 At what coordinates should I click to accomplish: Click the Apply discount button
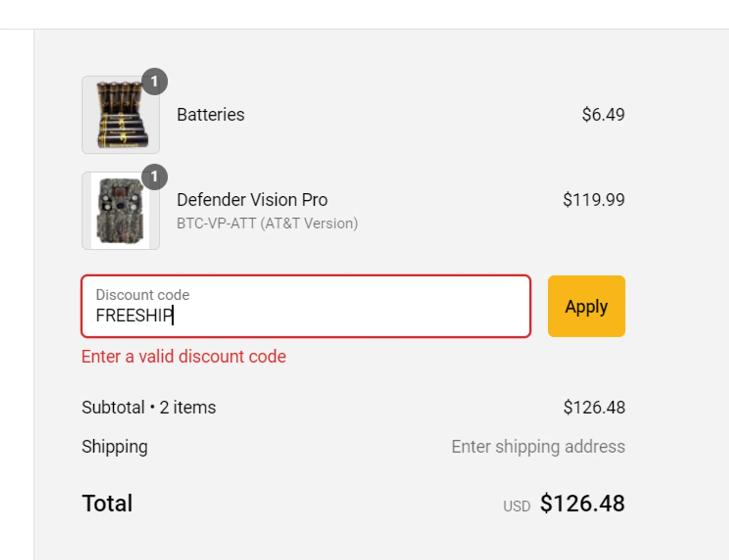click(x=586, y=306)
